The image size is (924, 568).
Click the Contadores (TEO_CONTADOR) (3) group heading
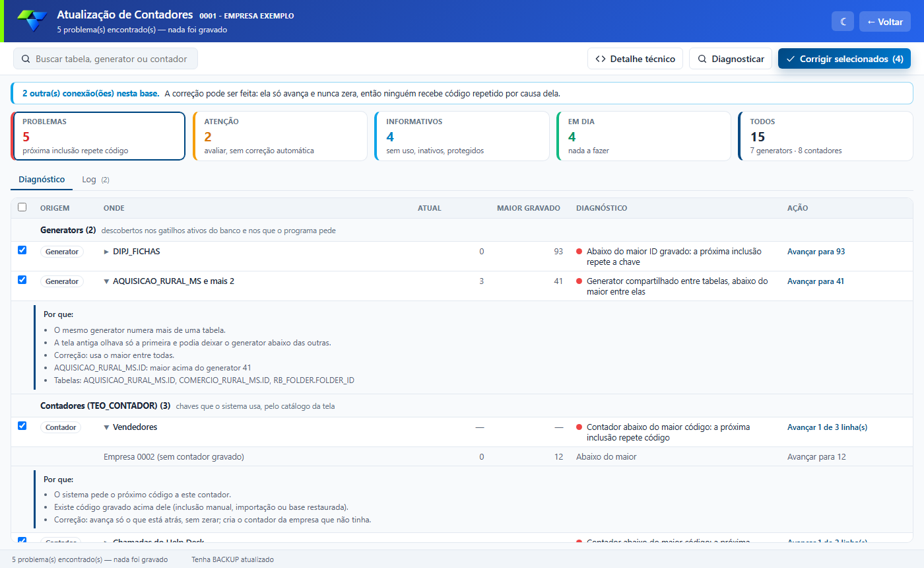[106, 406]
